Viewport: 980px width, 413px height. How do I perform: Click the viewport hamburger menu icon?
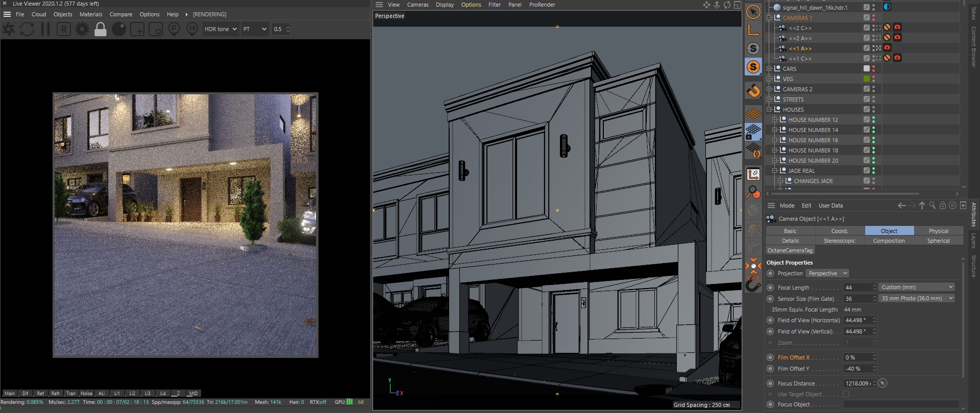tap(379, 5)
